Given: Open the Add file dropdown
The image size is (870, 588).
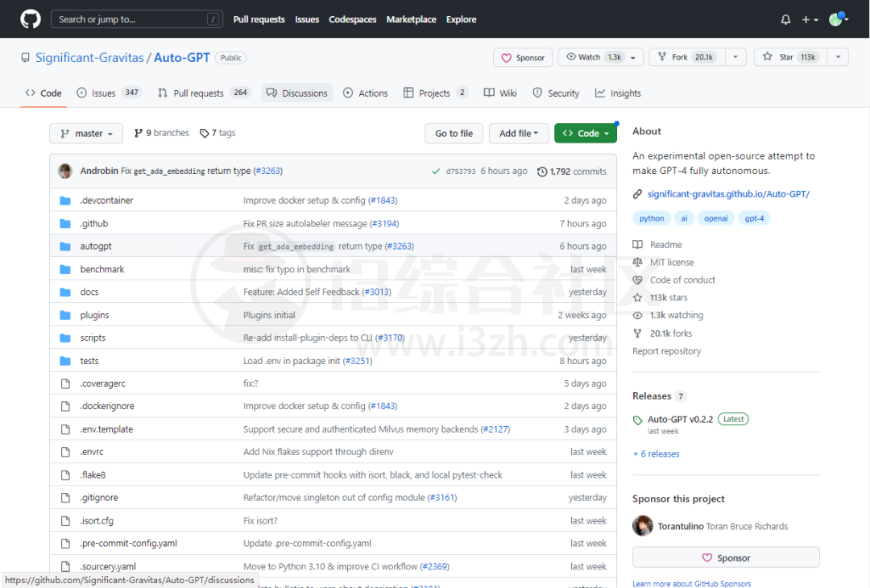Looking at the screenshot, I should point(519,133).
